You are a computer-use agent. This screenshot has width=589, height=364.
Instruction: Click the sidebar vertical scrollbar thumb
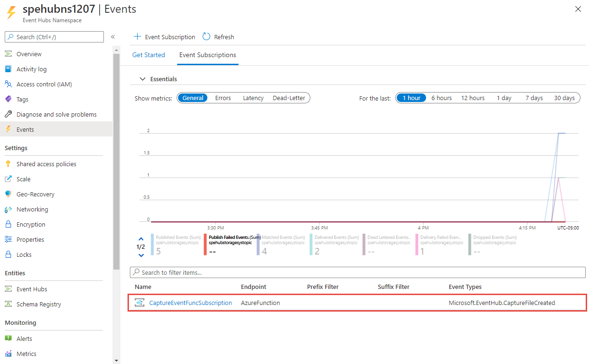point(117,161)
